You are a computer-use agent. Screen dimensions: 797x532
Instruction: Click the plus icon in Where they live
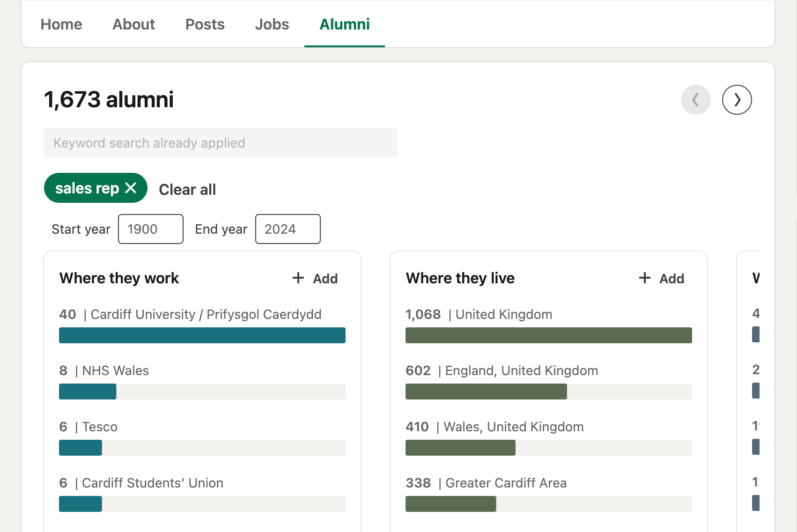645,278
